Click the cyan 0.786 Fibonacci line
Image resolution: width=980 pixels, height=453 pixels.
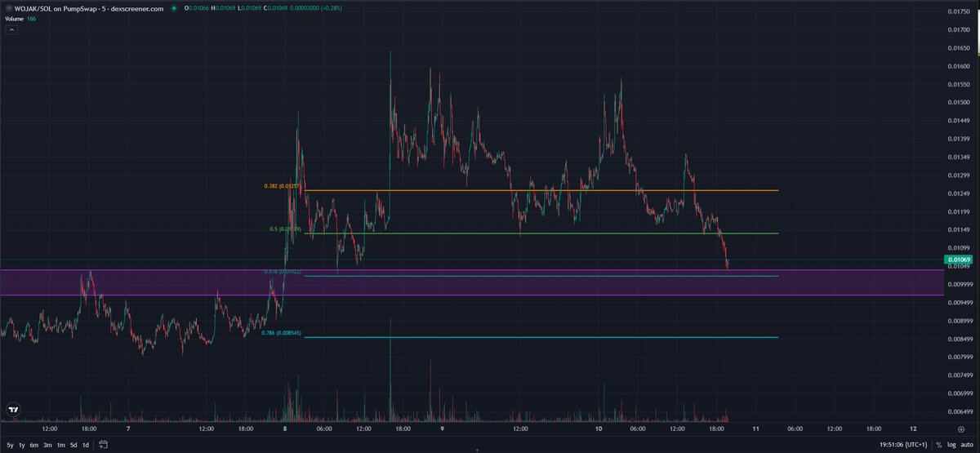[x=541, y=337]
